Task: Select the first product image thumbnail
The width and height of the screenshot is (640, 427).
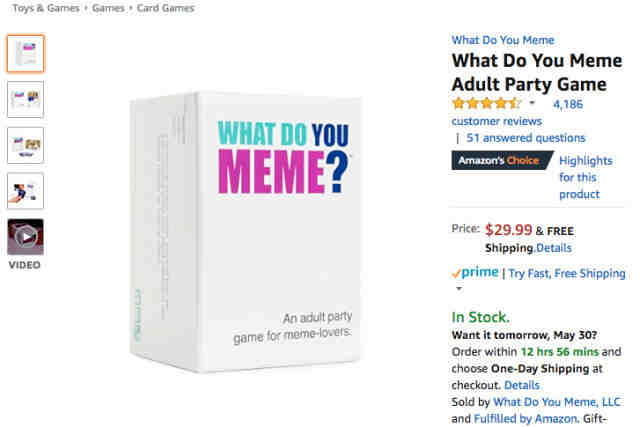Action: (25, 53)
